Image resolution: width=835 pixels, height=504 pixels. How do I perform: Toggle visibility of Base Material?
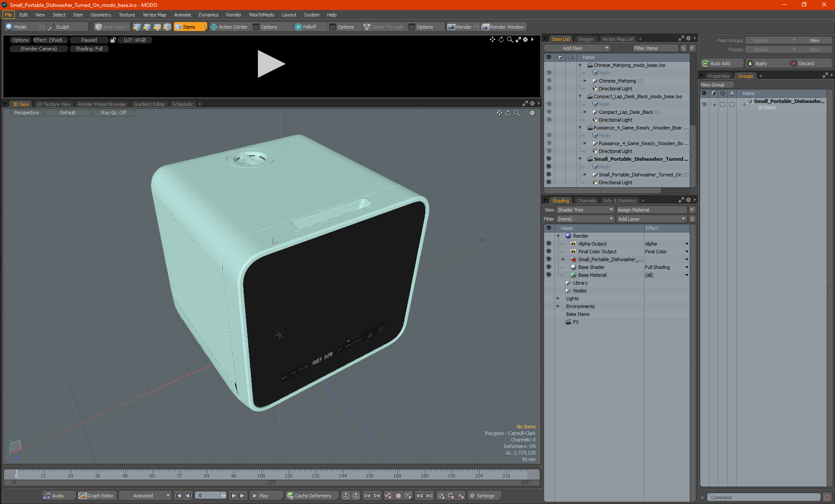coord(548,275)
